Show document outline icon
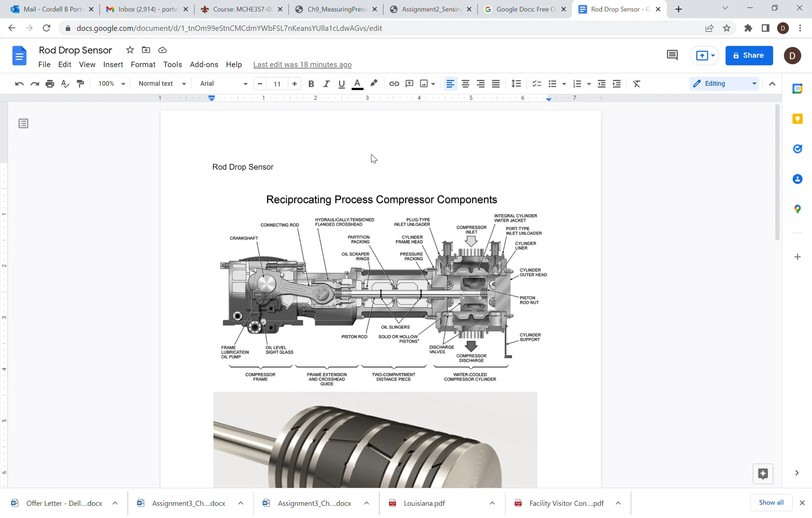 click(23, 124)
